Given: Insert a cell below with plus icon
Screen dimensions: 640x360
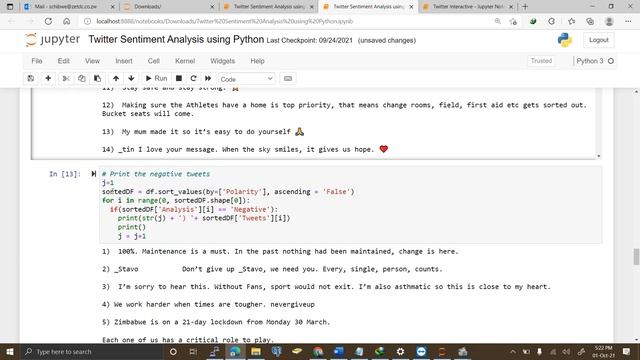Looking at the screenshot, I should [48, 78].
